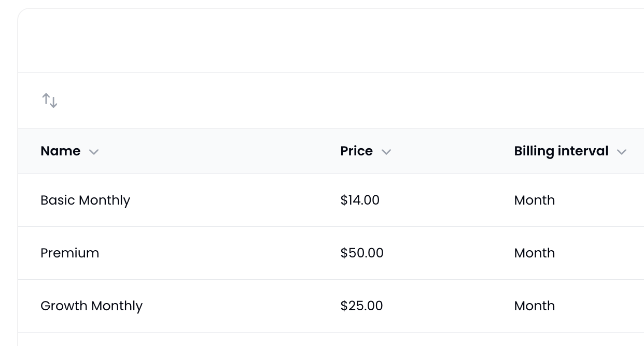Click Month in the Basic Monthly row
Screen dimensions: 644x346
[535, 200]
